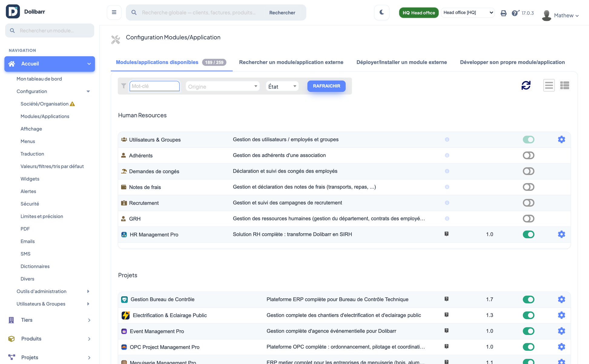
Task: Toggle the hamburger menu button
Action: coord(114,12)
